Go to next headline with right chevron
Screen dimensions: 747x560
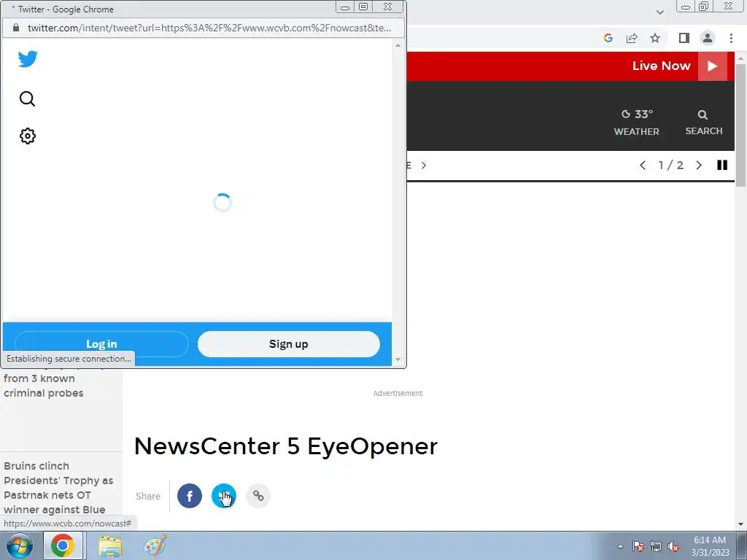coord(699,166)
